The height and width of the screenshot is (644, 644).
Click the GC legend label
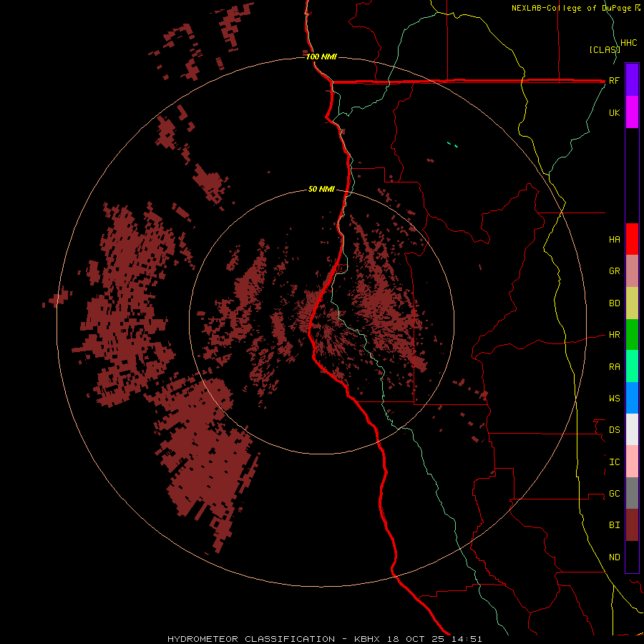(615, 493)
